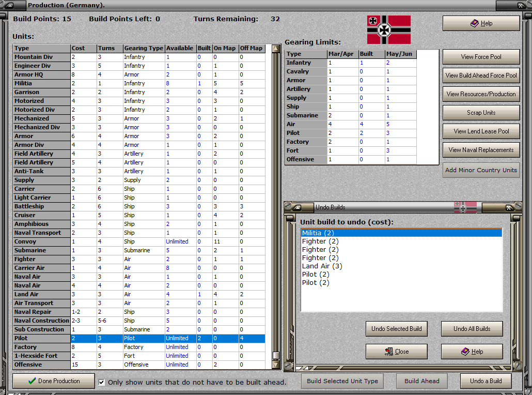Viewport: 532px width, 395px height.
Task: Select the Light Carrier unit row
Action: coord(139,197)
